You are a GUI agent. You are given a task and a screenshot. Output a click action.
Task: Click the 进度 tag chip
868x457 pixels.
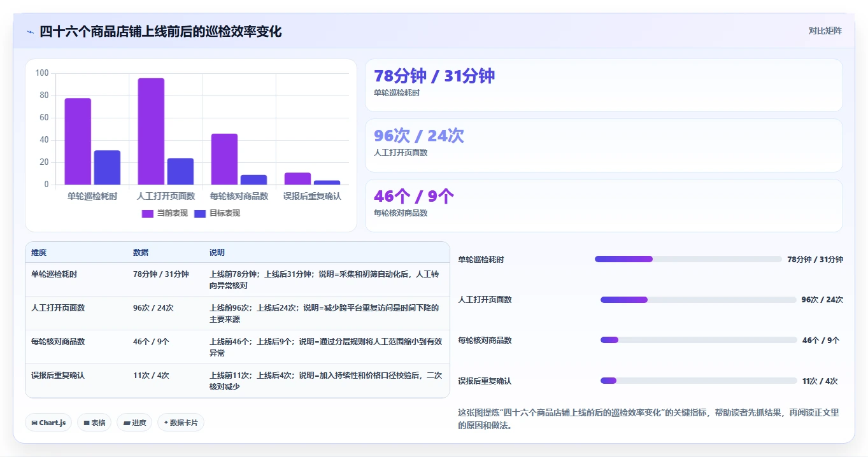[x=134, y=423]
